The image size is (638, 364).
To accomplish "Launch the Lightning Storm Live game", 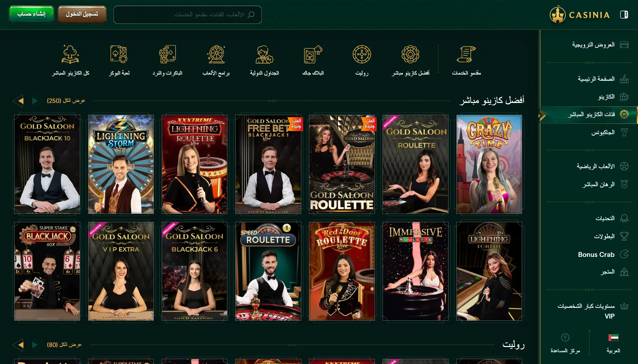I will point(121,164).
